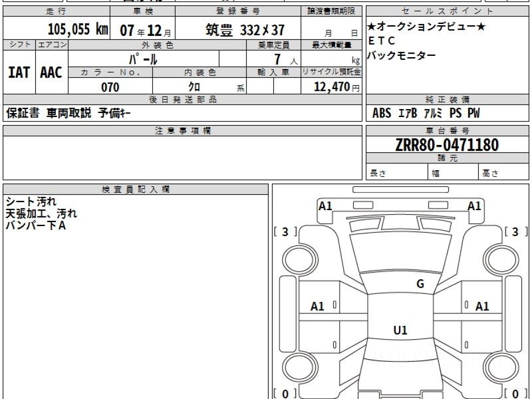This screenshot has height=399, width=532.
Task: Click the 譲渡書類期限 header
Action: point(331,12)
